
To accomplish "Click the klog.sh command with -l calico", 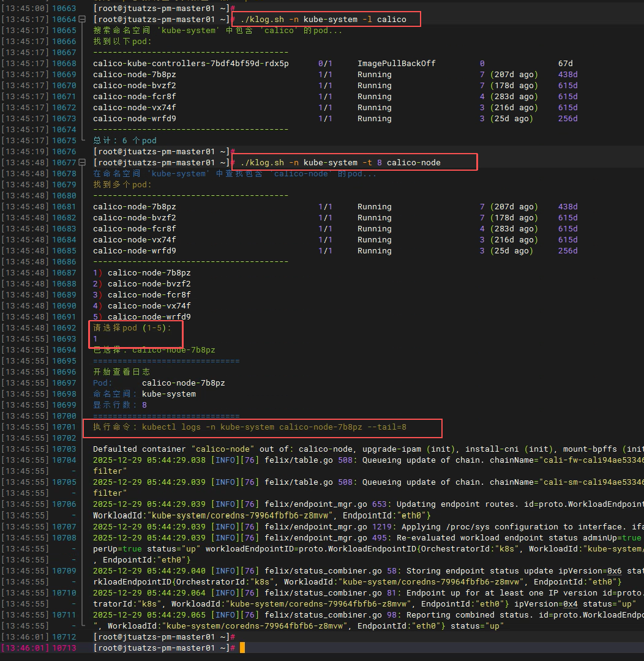I will tap(323, 20).
